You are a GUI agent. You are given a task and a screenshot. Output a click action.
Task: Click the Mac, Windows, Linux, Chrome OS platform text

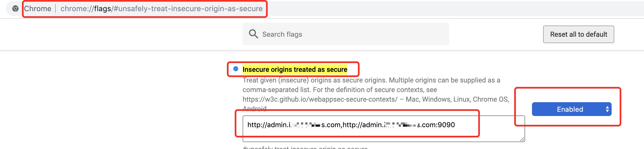click(457, 99)
